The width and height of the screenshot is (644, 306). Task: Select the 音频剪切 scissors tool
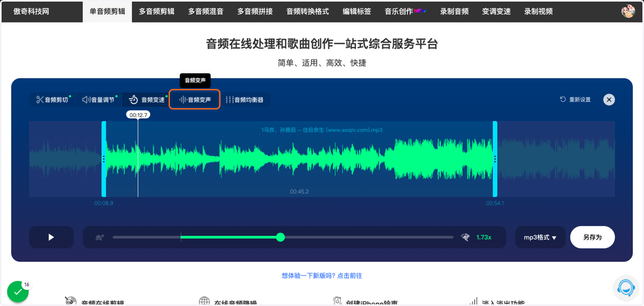(52, 100)
